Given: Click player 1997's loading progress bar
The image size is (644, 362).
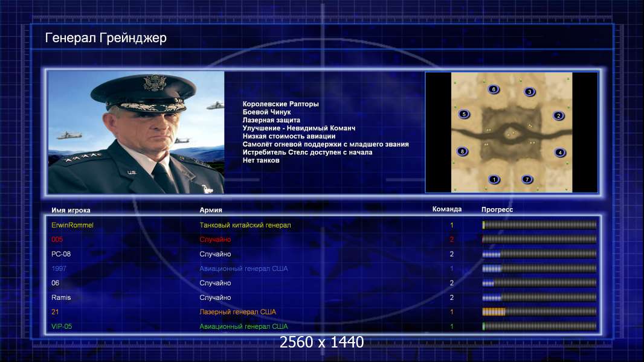Looking at the screenshot, I should (539, 268).
